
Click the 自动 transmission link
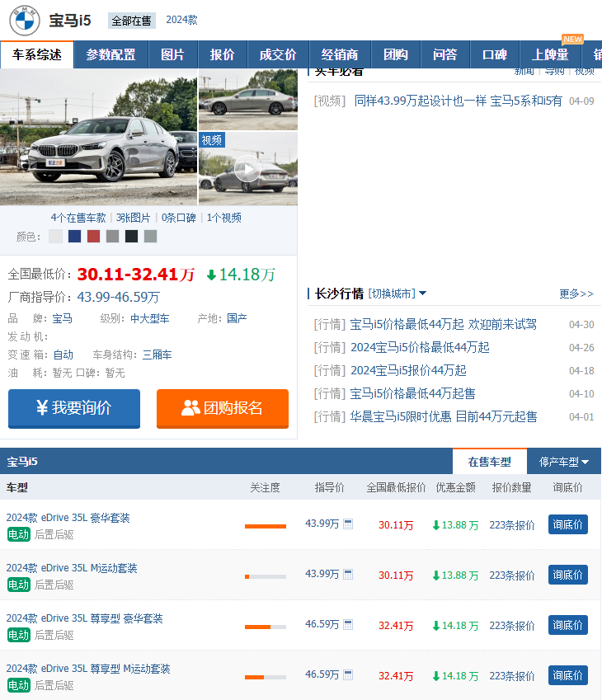pos(63,355)
